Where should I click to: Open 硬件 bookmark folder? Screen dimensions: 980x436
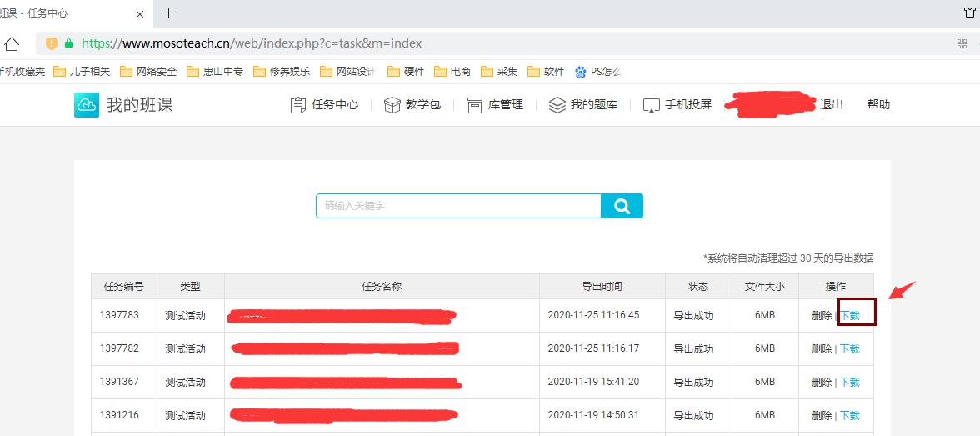coord(406,72)
